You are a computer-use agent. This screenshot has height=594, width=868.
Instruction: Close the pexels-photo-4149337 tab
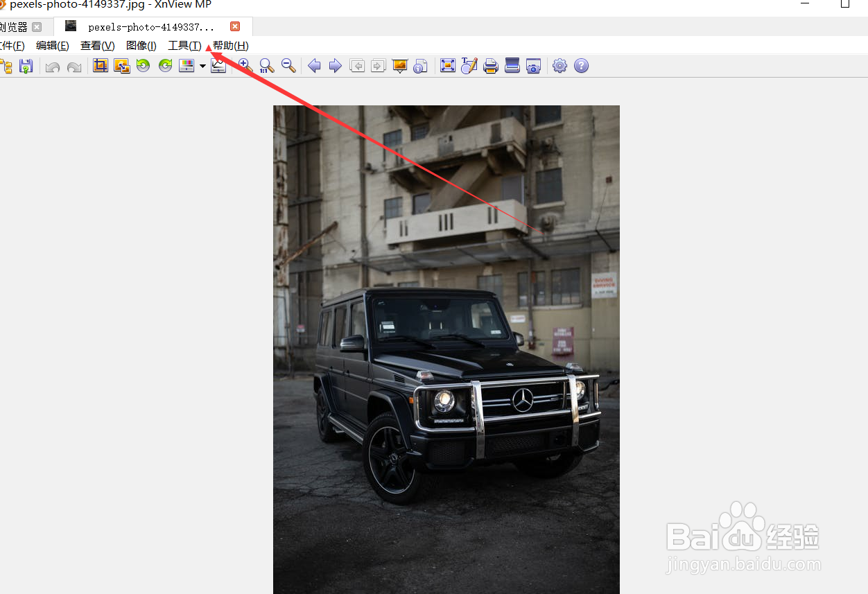coord(235,26)
